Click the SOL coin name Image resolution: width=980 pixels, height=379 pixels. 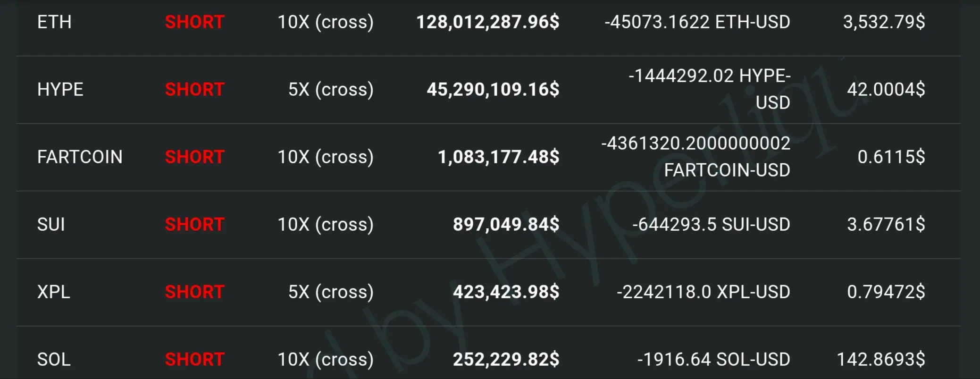(x=54, y=360)
